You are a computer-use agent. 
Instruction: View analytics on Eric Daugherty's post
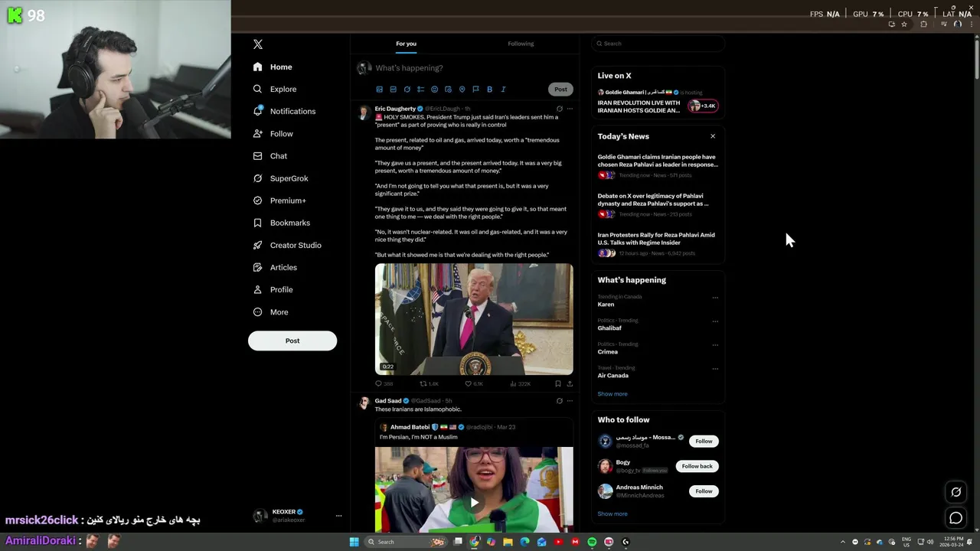[520, 383]
